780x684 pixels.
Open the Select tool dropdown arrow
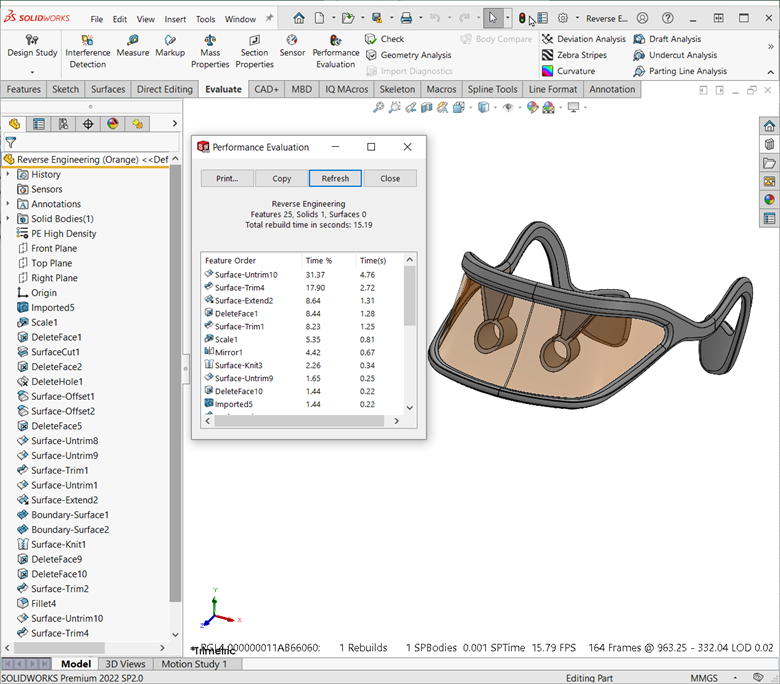point(507,18)
